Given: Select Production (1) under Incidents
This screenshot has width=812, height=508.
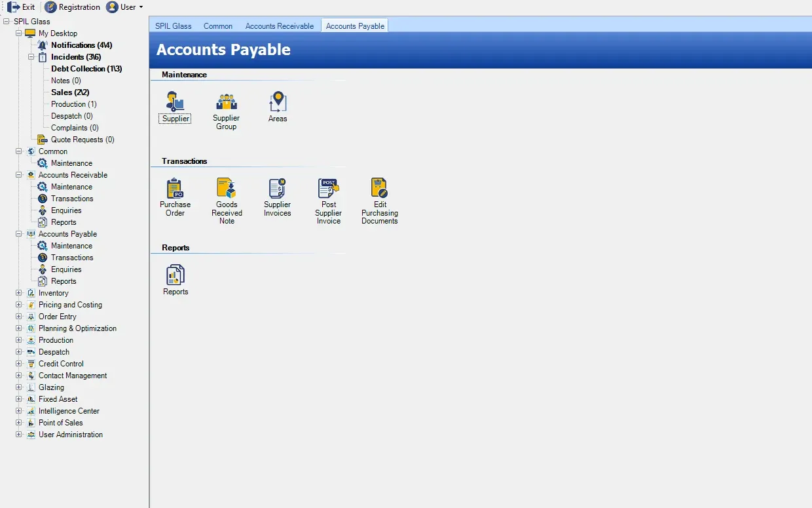Looking at the screenshot, I should [x=74, y=104].
